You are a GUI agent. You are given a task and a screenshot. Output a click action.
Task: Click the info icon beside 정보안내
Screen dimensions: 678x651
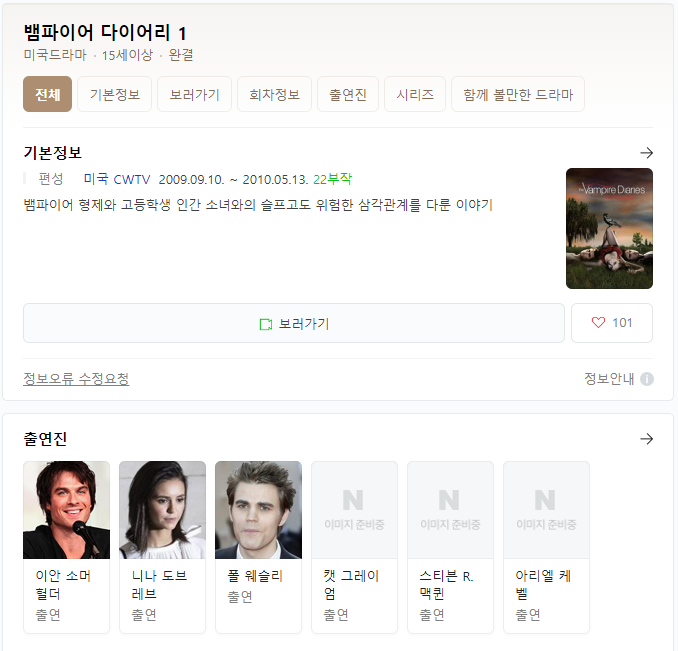(x=647, y=379)
